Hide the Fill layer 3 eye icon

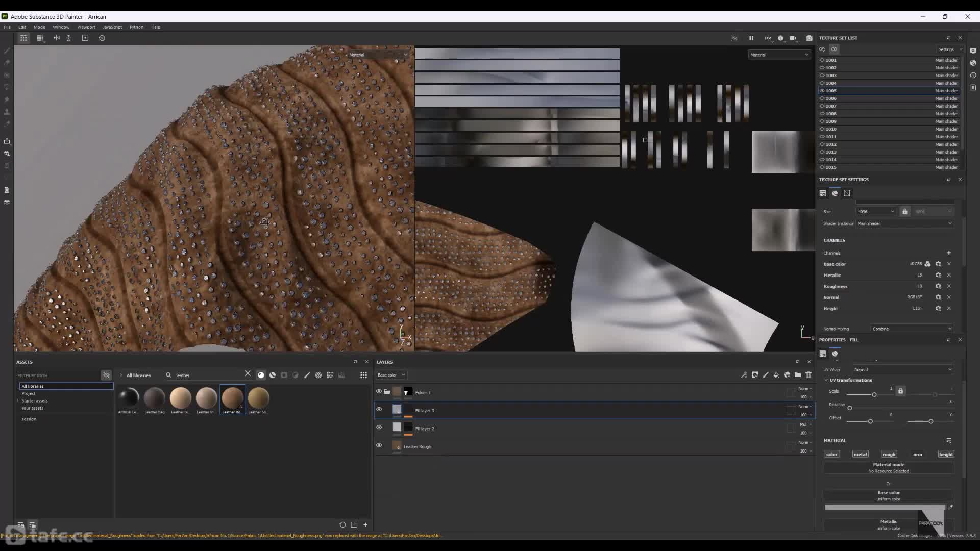(379, 409)
